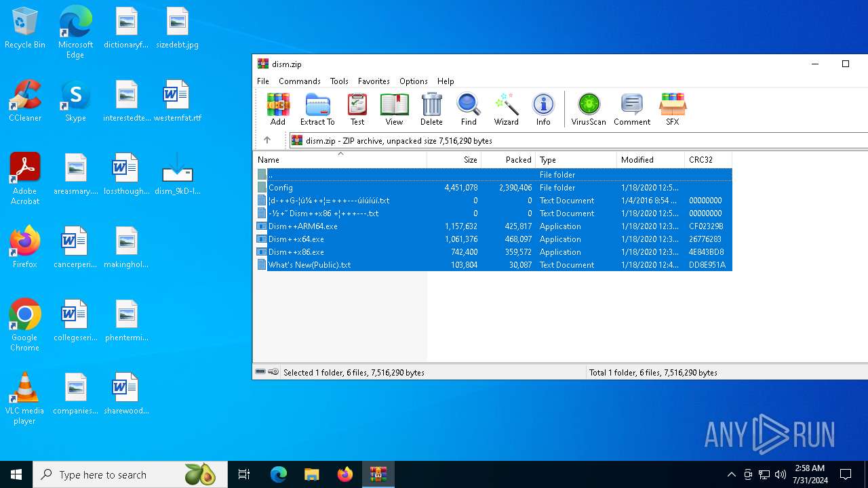The image size is (868, 488).
Task: Open Microsoft Edge desktop shortcut
Action: coord(75,33)
